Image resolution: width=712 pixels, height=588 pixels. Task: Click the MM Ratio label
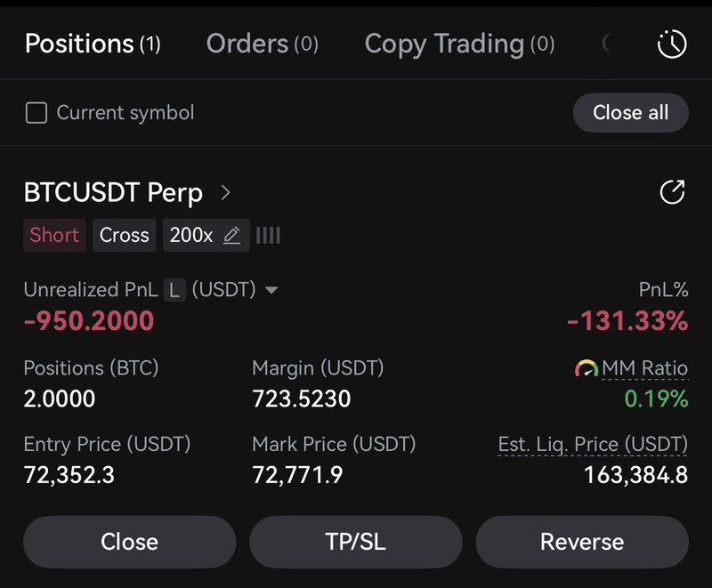coord(645,368)
